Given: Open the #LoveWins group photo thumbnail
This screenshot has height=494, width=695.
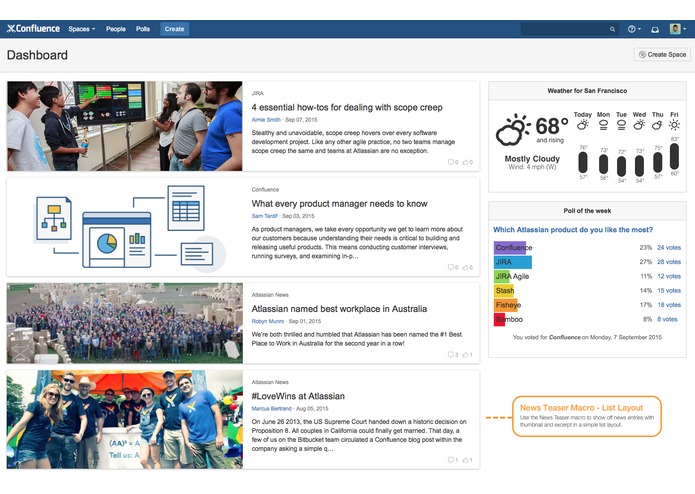Looking at the screenshot, I should [125, 420].
